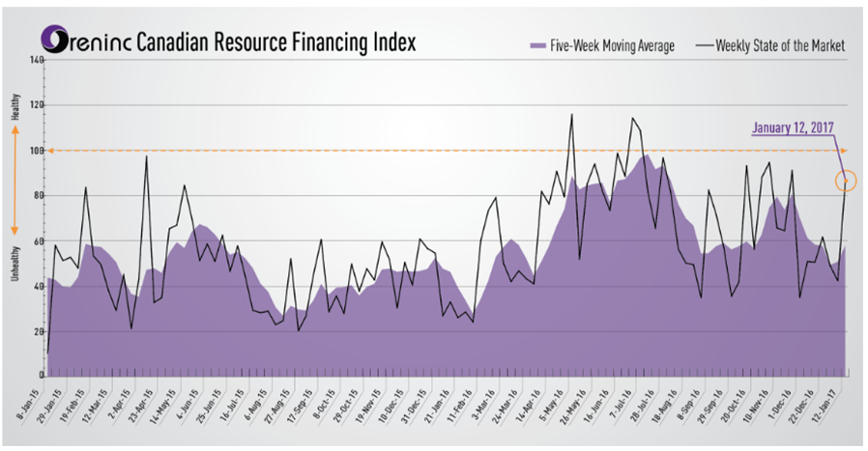Click the January 12, 2017 annotation label
This screenshot has height=451, width=868.
click(792, 127)
